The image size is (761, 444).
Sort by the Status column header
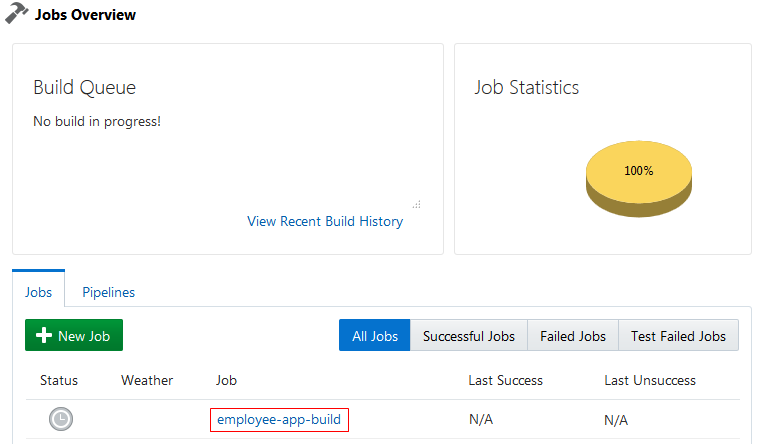(59, 380)
